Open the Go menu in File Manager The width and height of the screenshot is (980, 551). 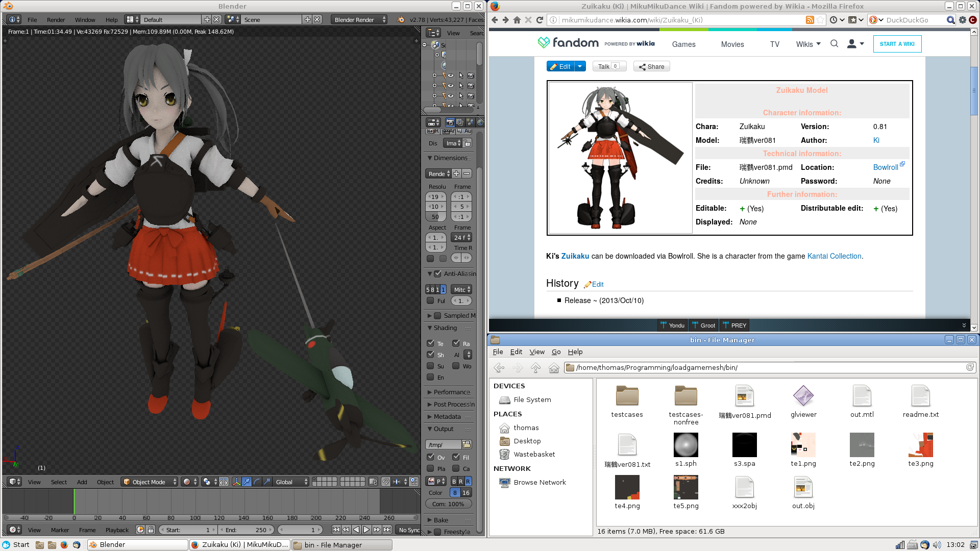click(x=556, y=352)
